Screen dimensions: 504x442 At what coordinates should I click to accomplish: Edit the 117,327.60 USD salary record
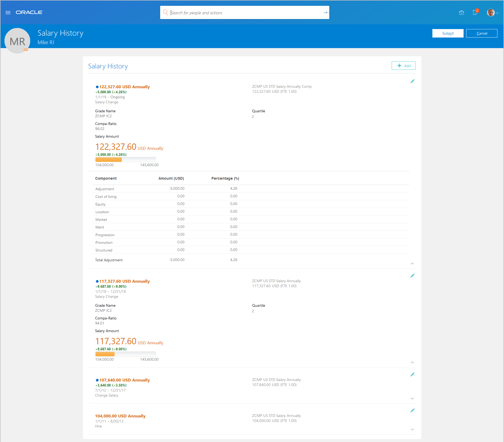[412, 276]
